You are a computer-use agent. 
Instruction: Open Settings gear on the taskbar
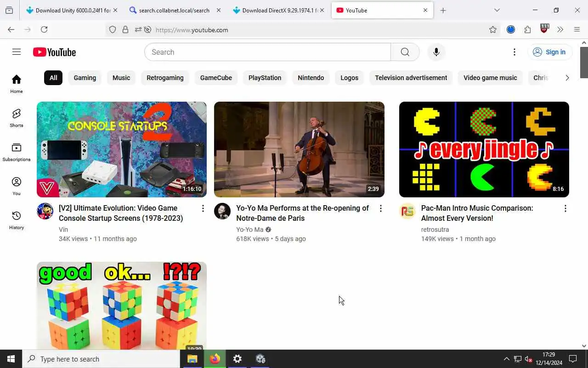237,359
